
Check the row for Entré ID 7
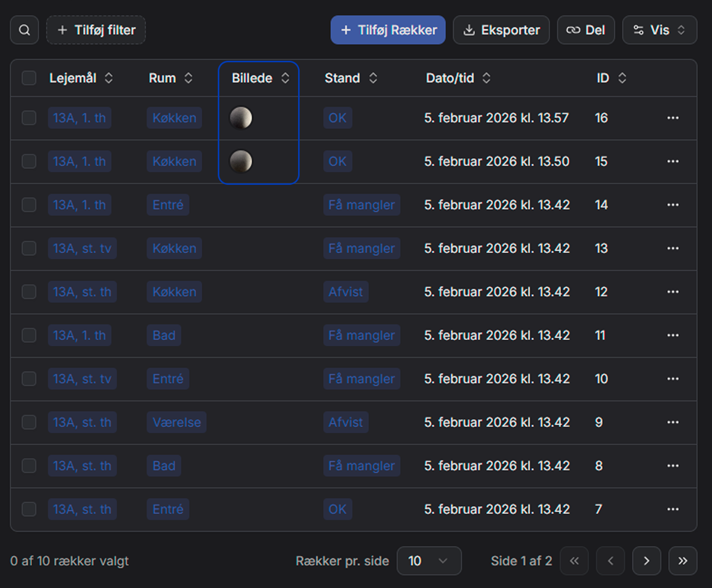29,509
